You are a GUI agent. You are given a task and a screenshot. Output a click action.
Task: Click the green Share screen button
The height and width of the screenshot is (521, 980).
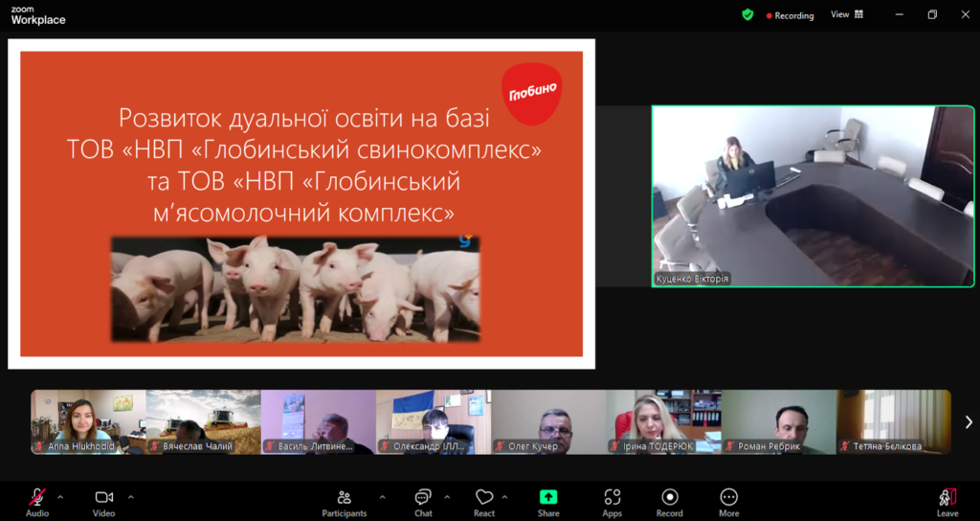point(548,500)
